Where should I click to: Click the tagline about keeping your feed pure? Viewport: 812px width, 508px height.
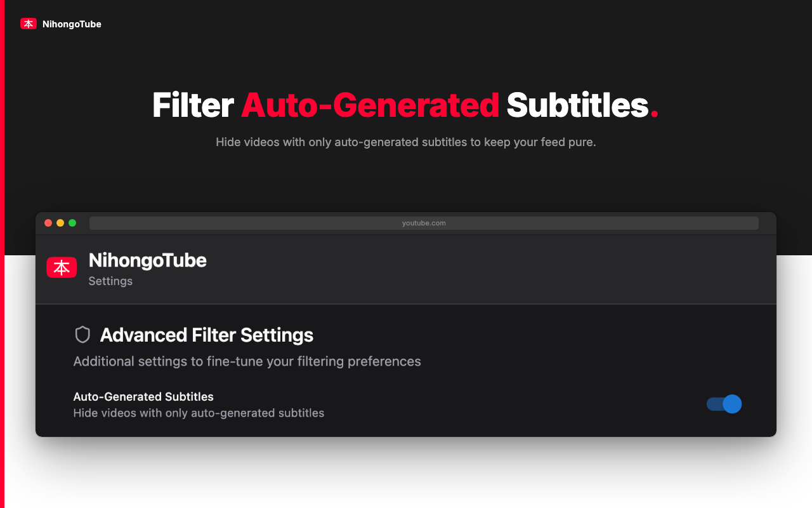coord(406,142)
